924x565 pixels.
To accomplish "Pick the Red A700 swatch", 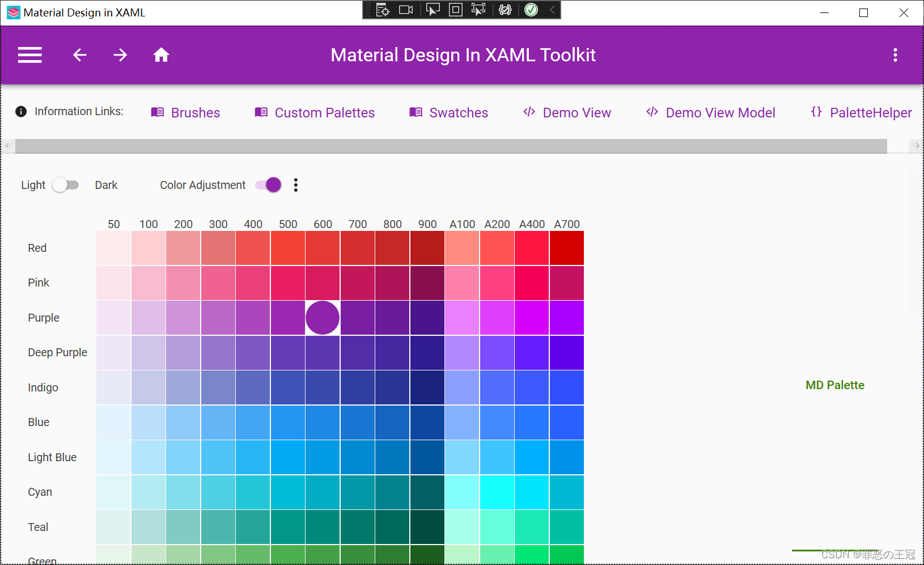I will coord(567,248).
